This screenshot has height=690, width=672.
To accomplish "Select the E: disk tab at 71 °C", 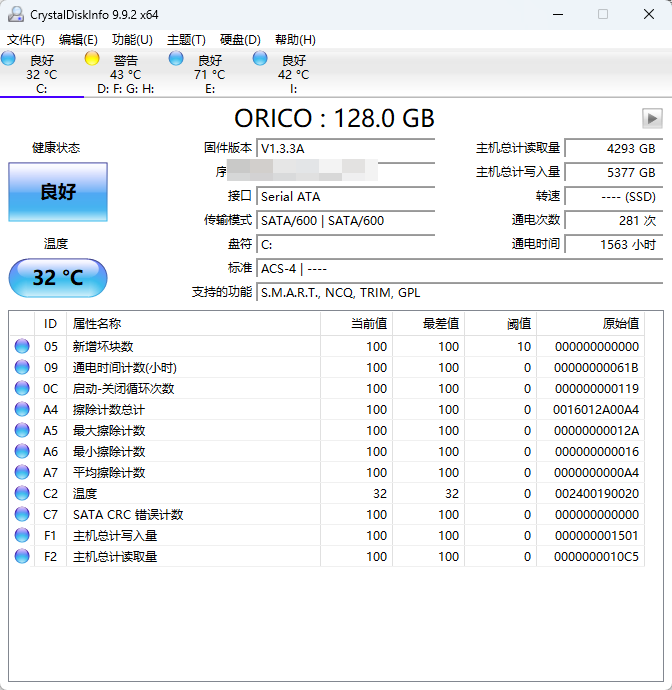I will pos(210,73).
